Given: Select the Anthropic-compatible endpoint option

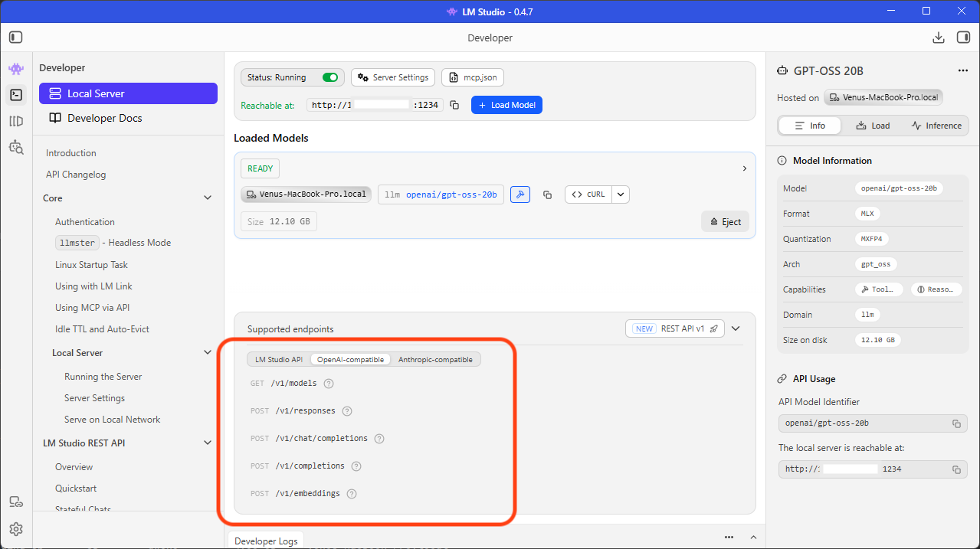Looking at the screenshot, I should pyautogui.click(x=435, y=359).
